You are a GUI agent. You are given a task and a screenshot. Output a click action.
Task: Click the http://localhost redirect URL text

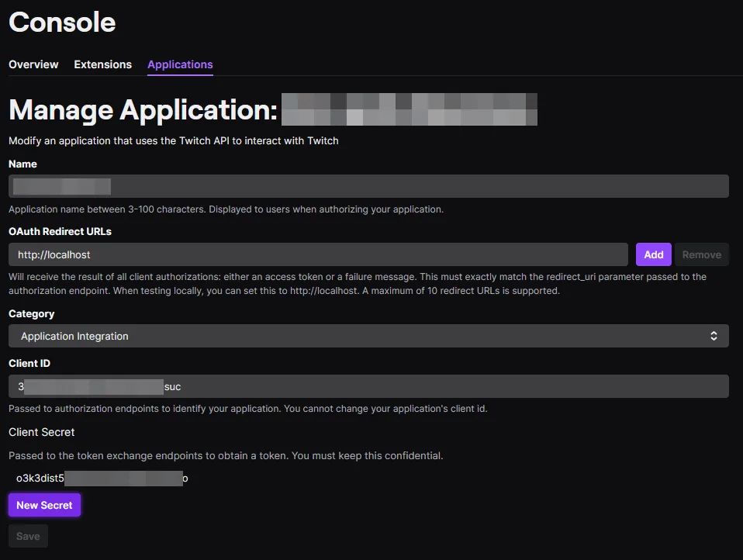[54, 254]
